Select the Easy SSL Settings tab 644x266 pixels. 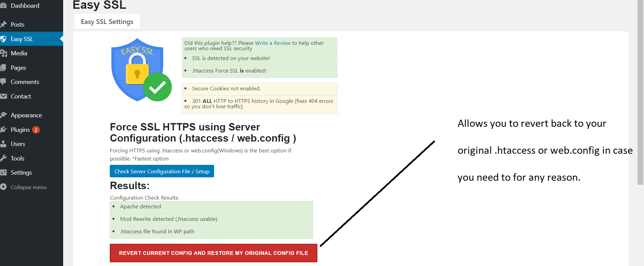[x=107, y=22]
